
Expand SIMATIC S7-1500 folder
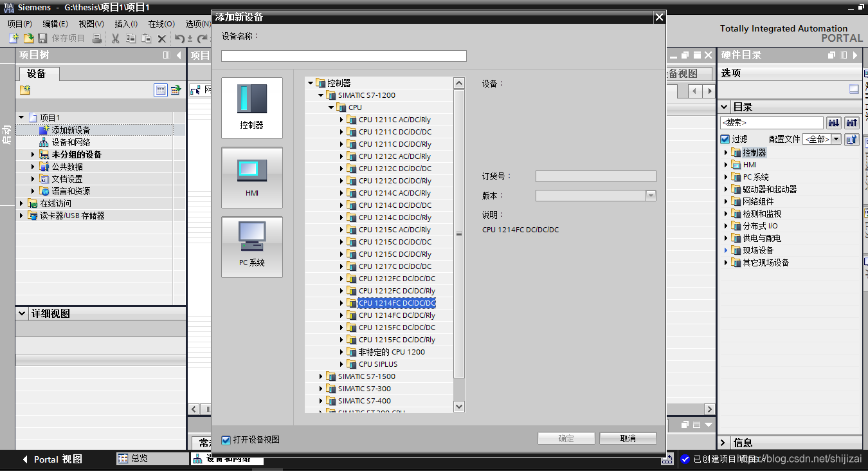coord(321,376)
